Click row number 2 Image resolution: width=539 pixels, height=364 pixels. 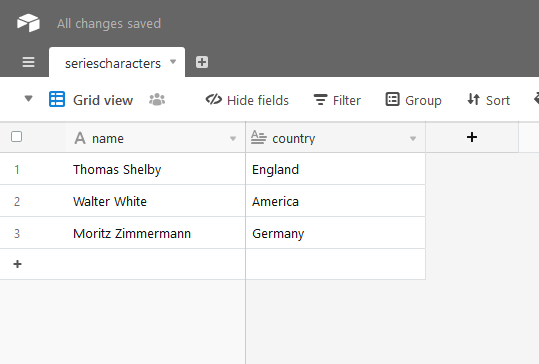pos(17,202)
